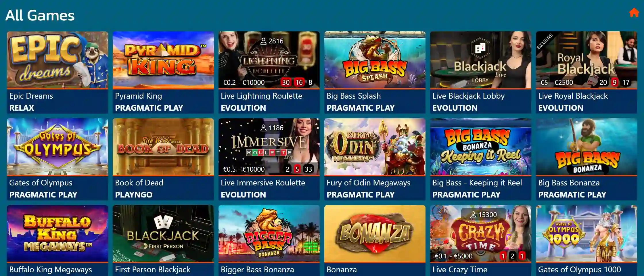Open Big Bass Keeping it Reel tile
The height and width of the screenshot is (276, 644).
pyautogui.click(x=481, y=147)
